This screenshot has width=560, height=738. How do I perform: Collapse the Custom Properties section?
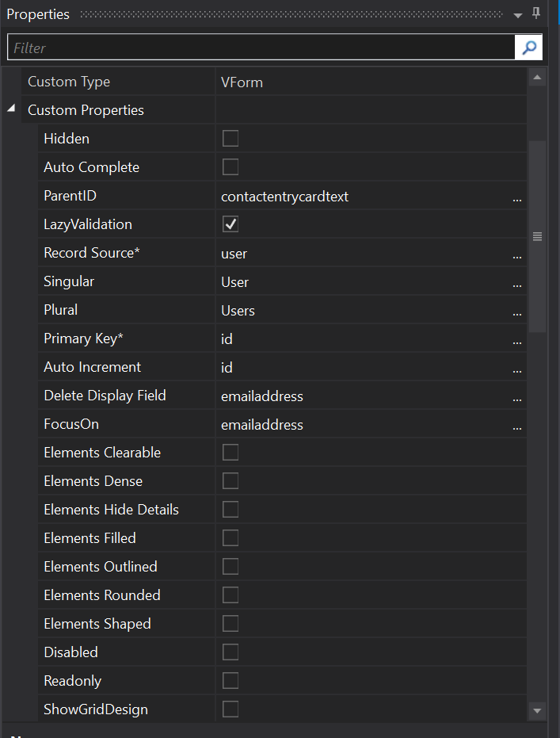11,109
